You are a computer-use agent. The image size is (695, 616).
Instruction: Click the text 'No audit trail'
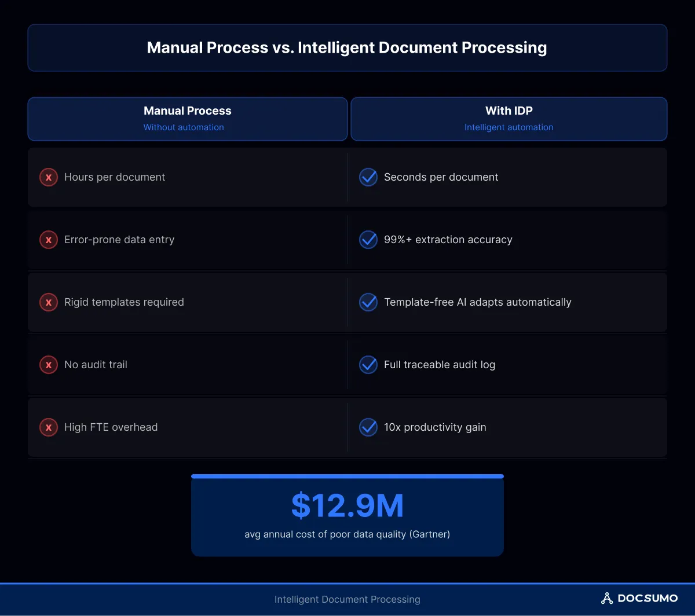tap(96, 365)
